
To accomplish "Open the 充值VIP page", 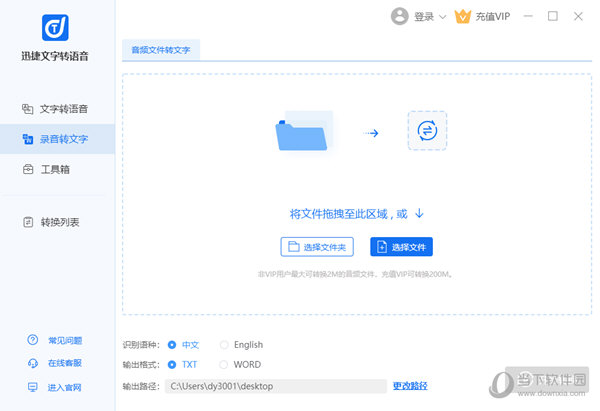I will [493, 16].
